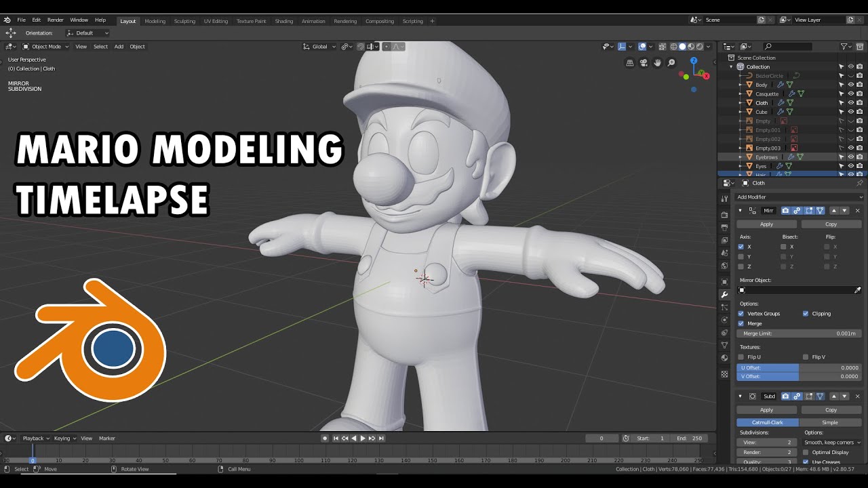Toggle perspective/orthographic grid view icon

pyautogui.click(x=630, y=63)
